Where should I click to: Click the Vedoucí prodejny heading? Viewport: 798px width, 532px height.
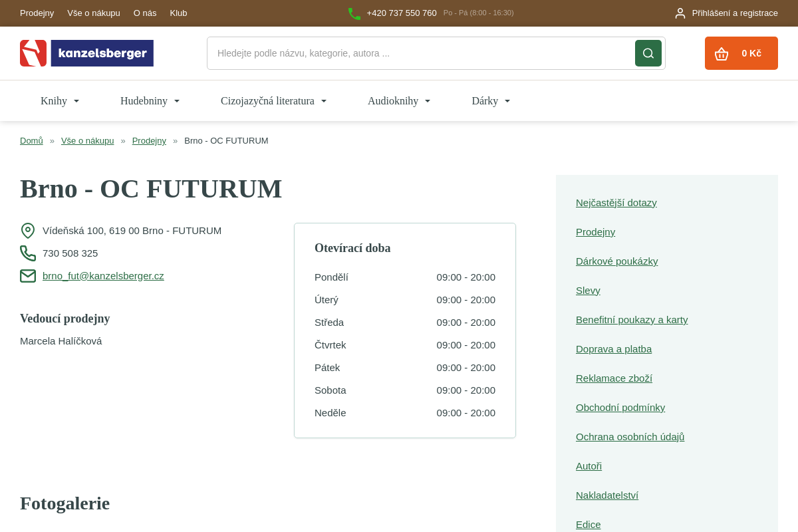pyautogui.click(x=65, y=319)
